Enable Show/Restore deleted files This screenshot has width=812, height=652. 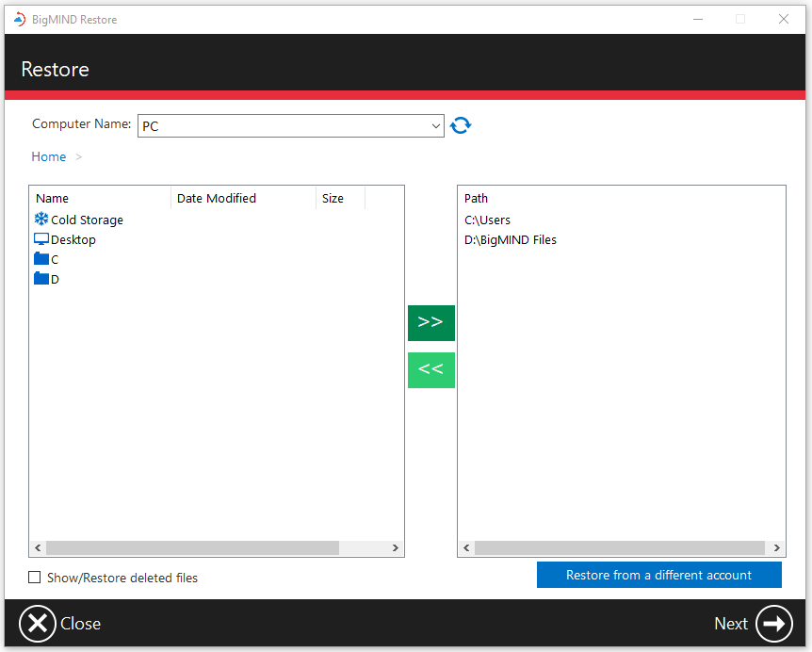[35, 578]
